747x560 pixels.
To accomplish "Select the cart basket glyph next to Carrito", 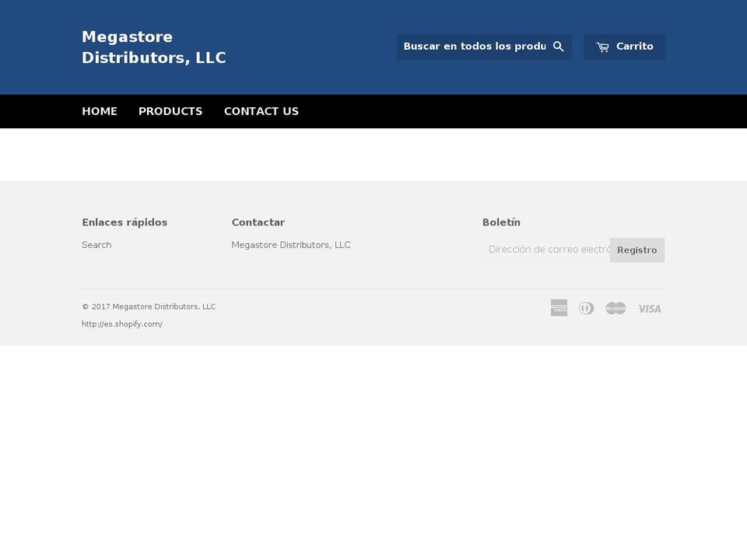I will coord(602,47).
